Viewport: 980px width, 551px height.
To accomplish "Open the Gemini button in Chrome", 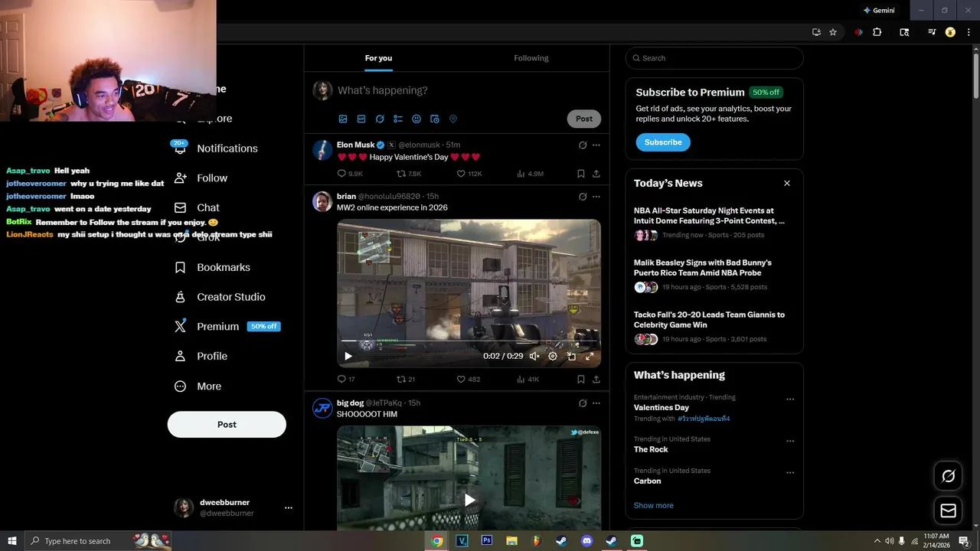I will tap(879, 11).
